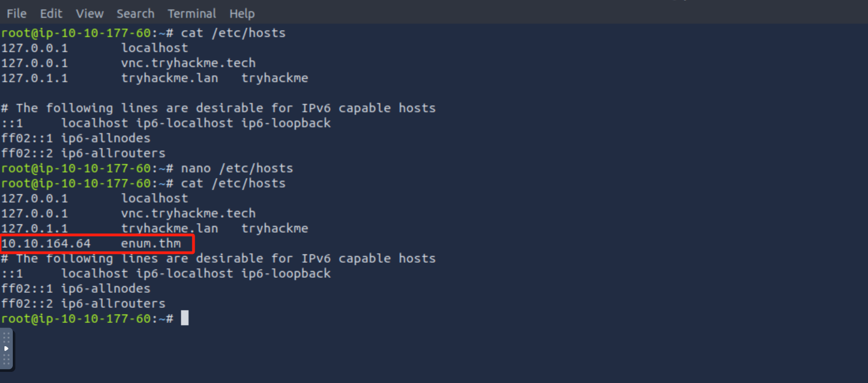Click the last ip6-allrouters line
The width and height of the screenshot is (868, 383).
click(83, 303)
